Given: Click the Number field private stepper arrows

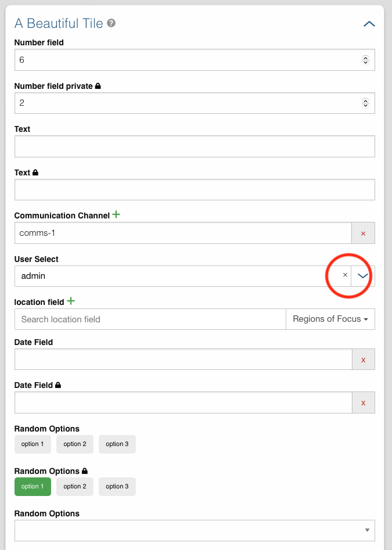Looking at the screenshot, I should (365, 103).
